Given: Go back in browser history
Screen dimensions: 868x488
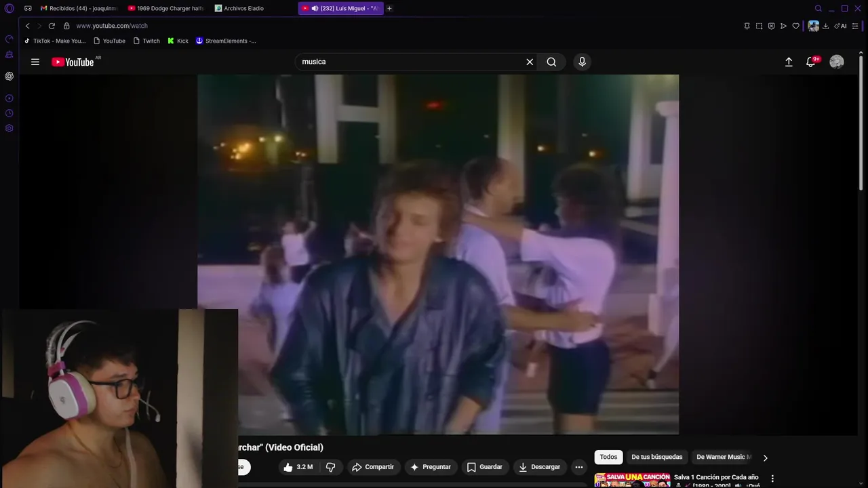Looking at the screenshot, I should click(27, 26).
